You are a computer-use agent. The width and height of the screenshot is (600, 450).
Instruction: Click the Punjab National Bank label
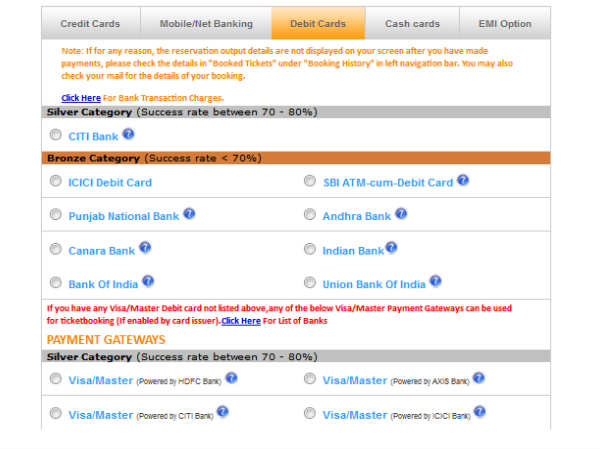pyautogui.click(x=123, y=216)
